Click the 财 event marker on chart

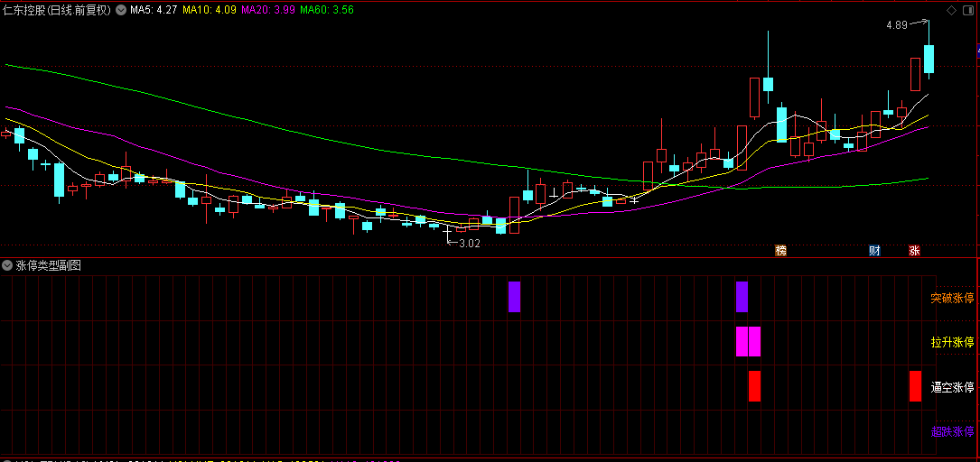pos(874,250)
